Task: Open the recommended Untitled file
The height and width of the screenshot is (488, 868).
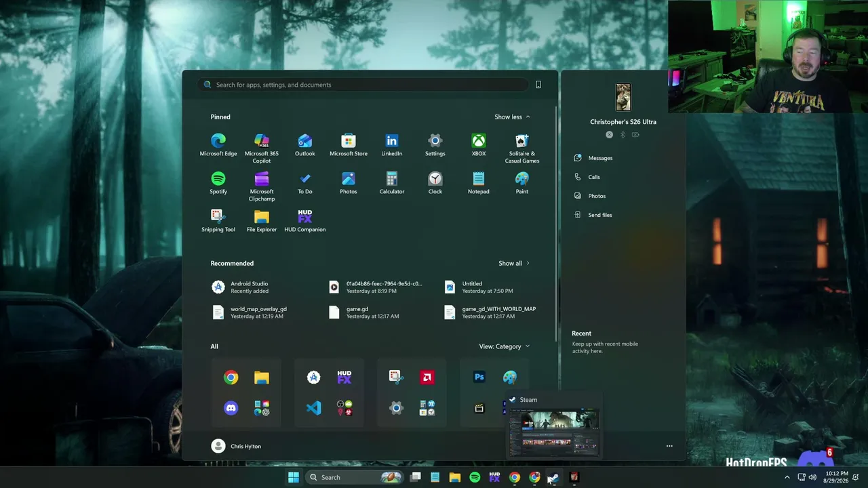Action: click(x=478, y=287)
